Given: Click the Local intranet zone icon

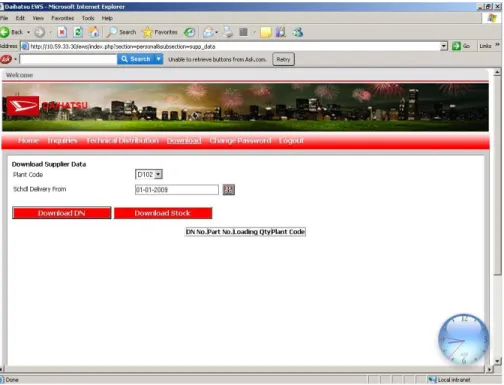Looking at the screenshot, I should [432, 380].
